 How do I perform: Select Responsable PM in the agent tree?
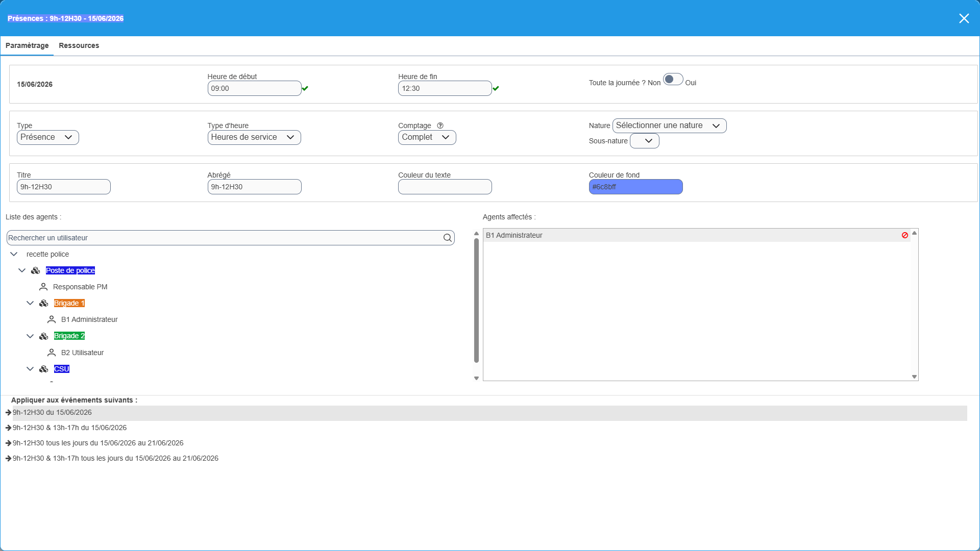[80, 287]
